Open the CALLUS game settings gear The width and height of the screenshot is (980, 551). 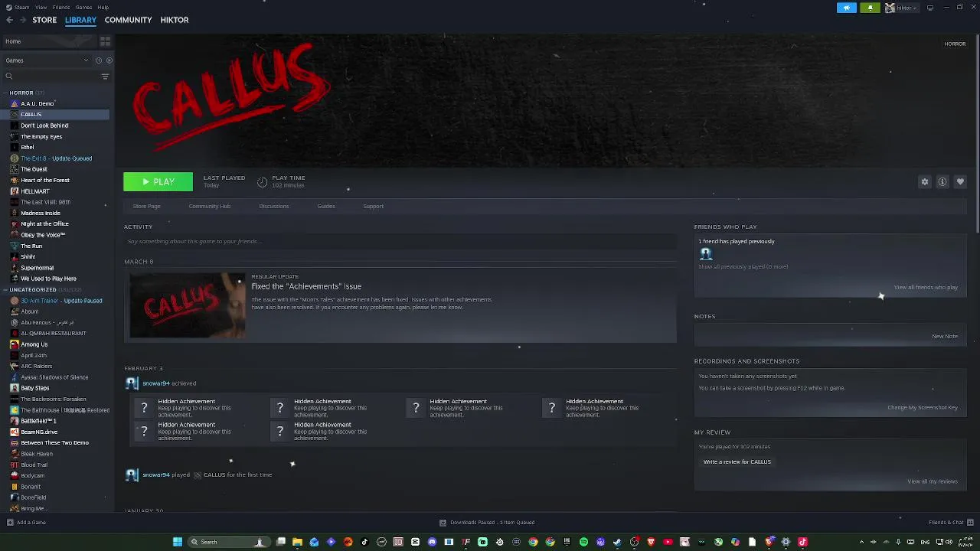pyautogui.click(x=925, y=182)
